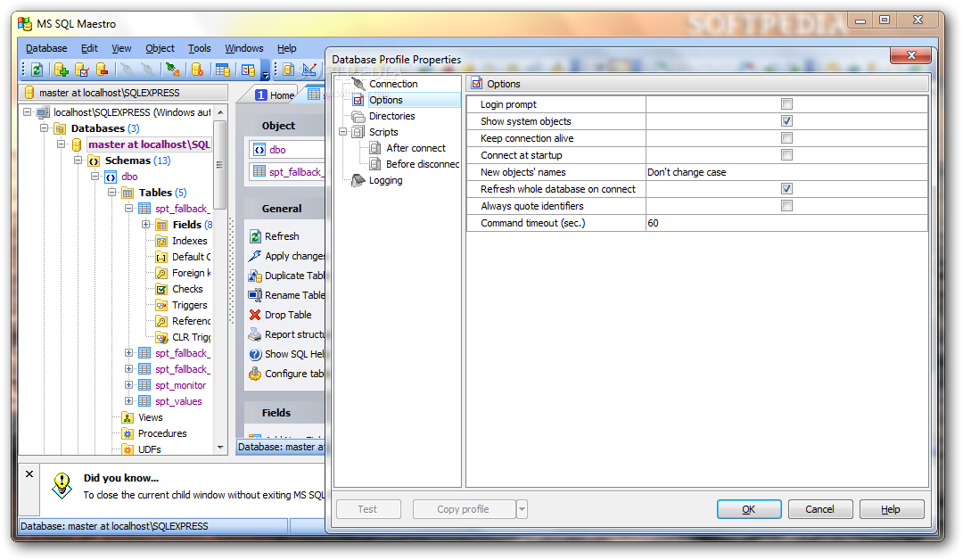Uncheck Refresh whole database on connect

(x=786, y=188)
